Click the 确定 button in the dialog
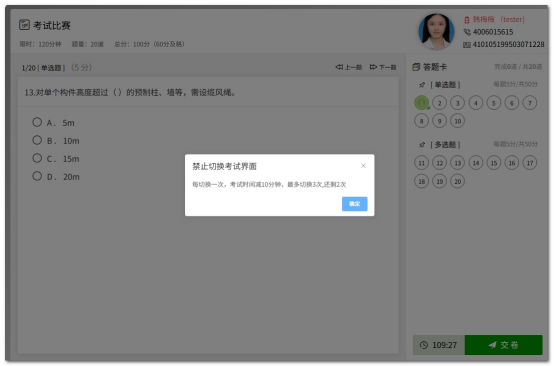 click(x=354, y=204)
